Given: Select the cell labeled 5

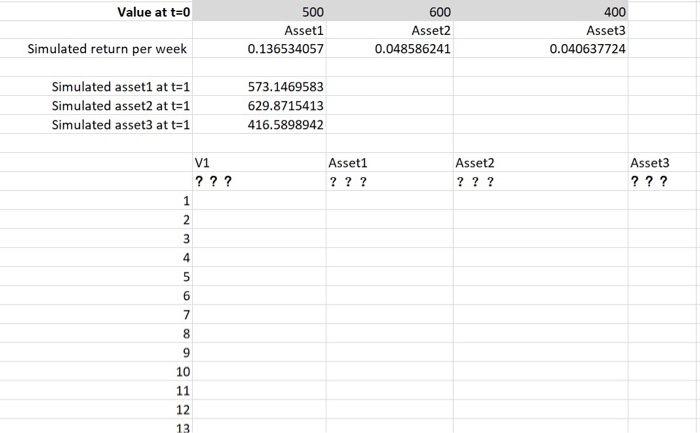Looking at the screenshot, I should tap(96, 276).
